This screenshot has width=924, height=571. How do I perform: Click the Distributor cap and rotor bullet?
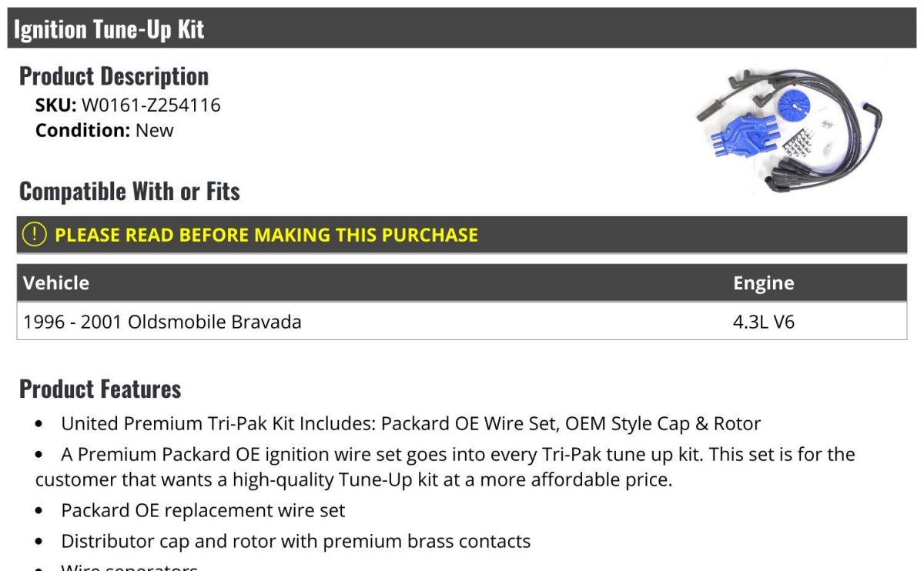tap(296, 541)
